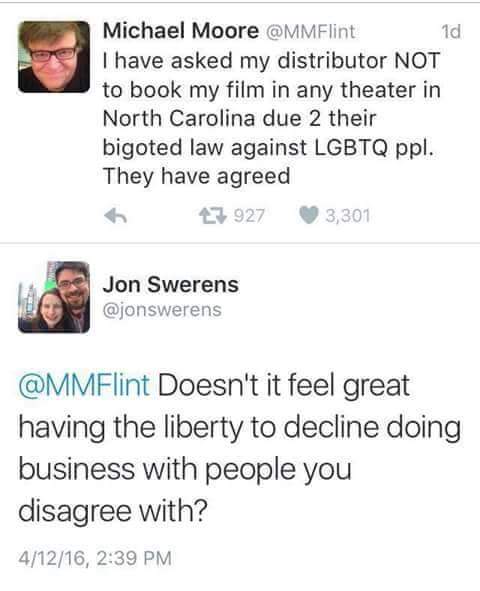The width and height of the screenshot is (480, 591).
Task: Click 'Doesn't it feel great' reply text
Action: tap(284, 385)
